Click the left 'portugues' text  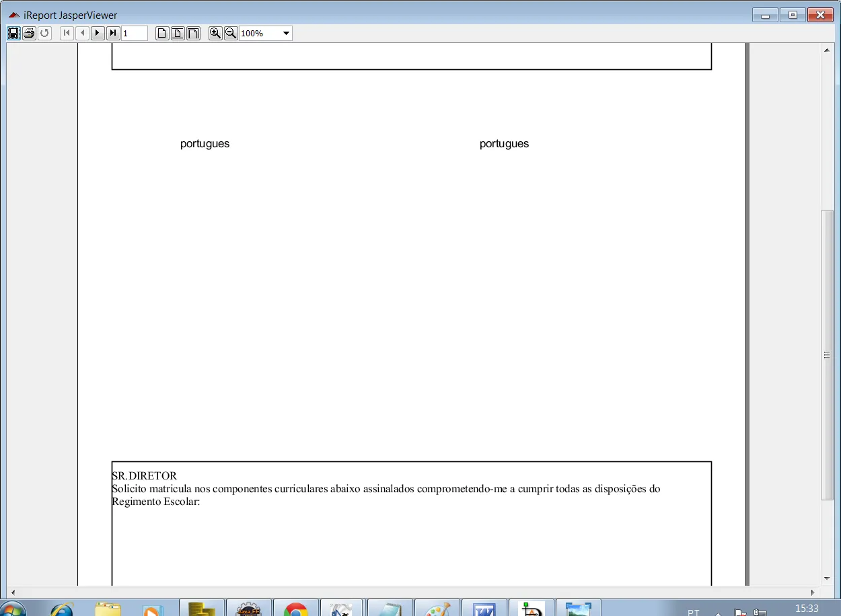point(205,144)
